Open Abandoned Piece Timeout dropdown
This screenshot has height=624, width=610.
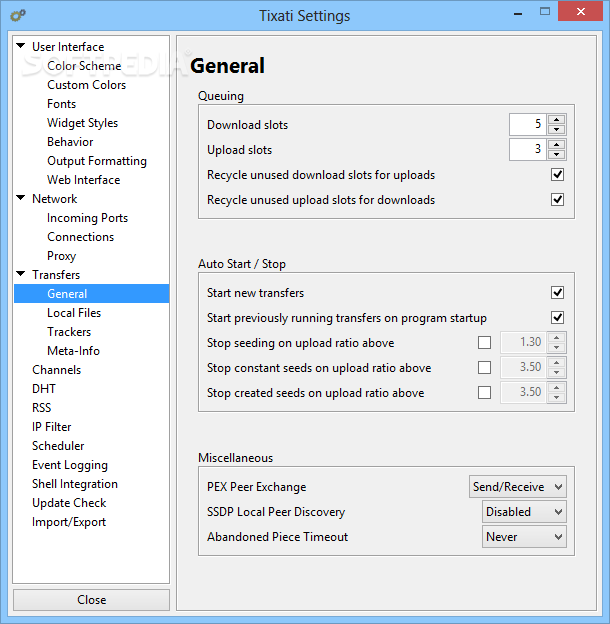click(524, 536)
